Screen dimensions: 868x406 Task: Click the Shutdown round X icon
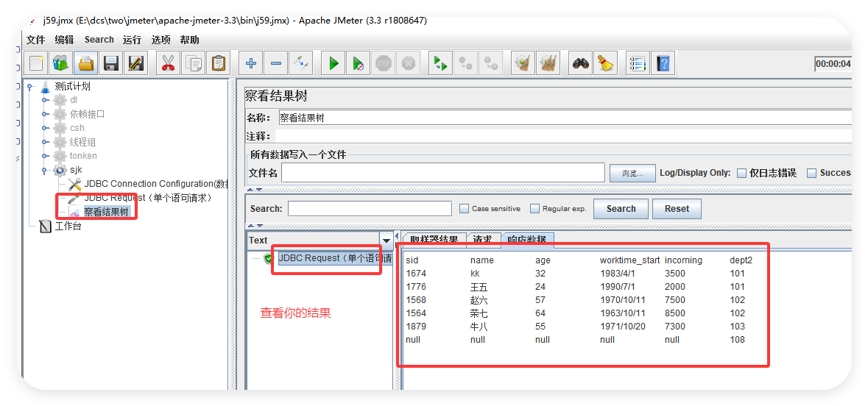[408, 63]
